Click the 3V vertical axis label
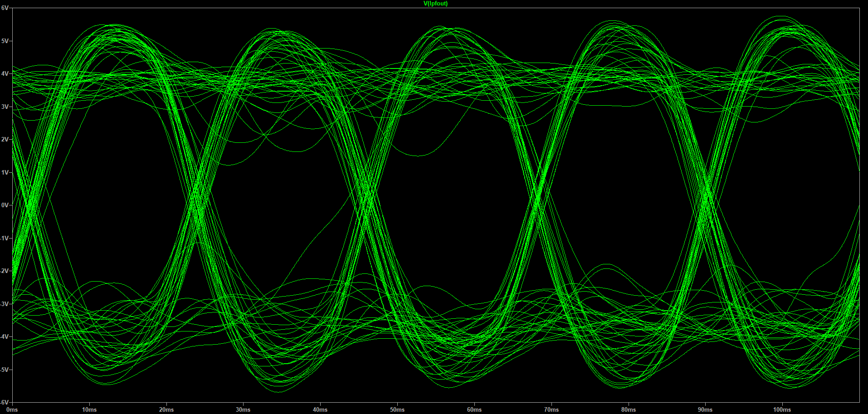This screenshot has height=414, width=868. click(x=5, y=107)
